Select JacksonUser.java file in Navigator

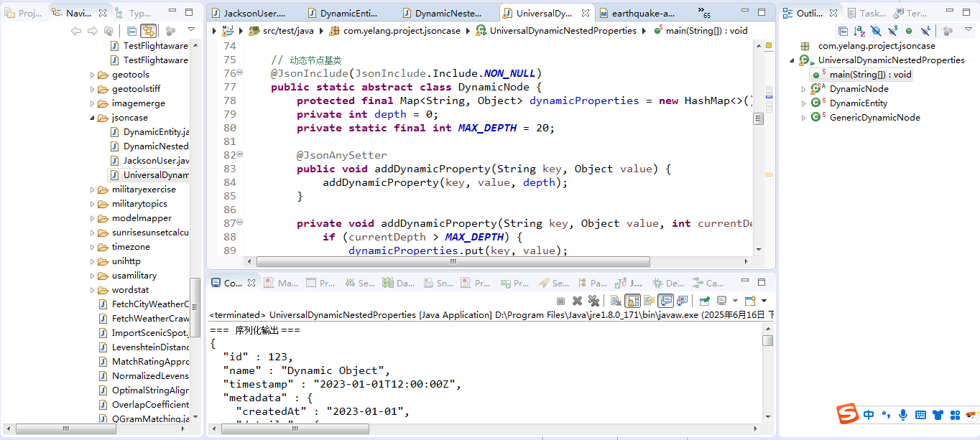tap(149, 161)
